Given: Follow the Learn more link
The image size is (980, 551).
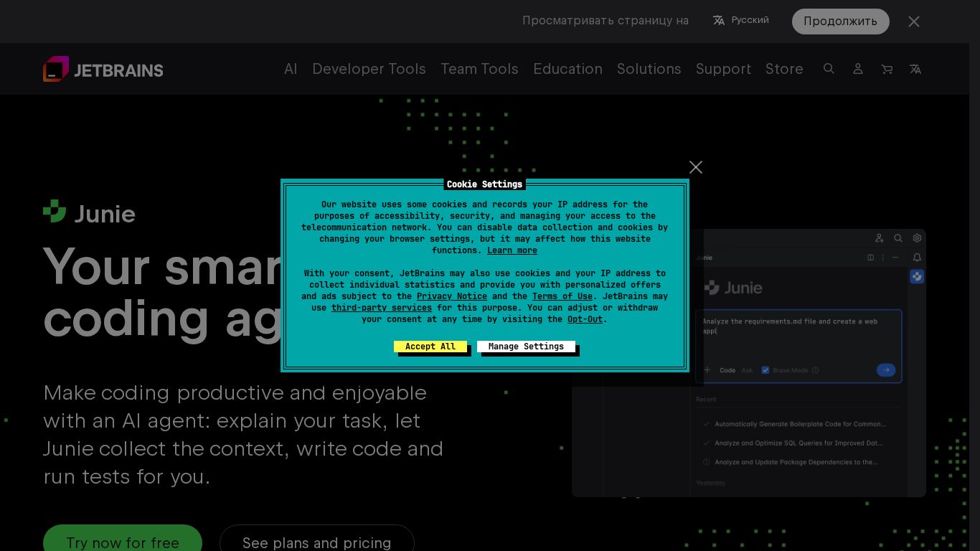Looking at the screenshot, I should (x=512, y=250).
